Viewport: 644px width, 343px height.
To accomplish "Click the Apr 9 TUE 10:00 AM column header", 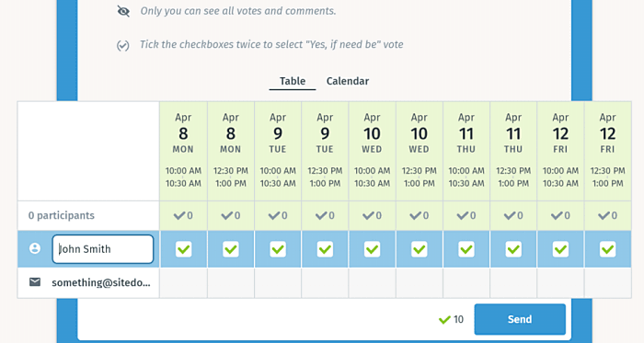I will (278, 151).
